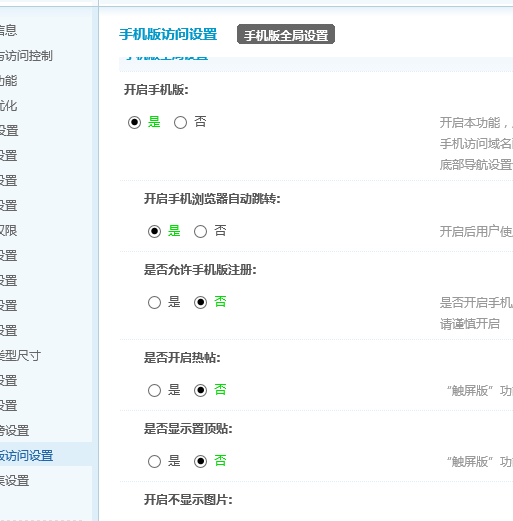This screenshot has height=521, width=513.
Task: Set 是否允许手机版注册 to 是
Action: click(x=154, y=302)
